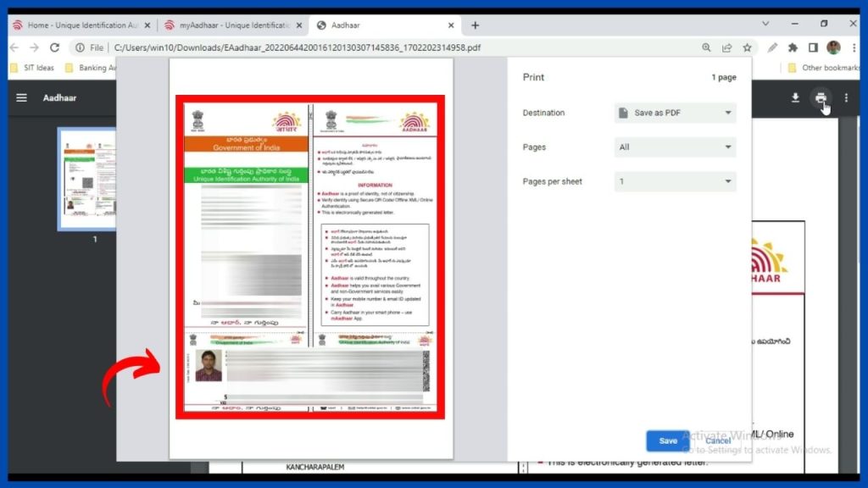Open the browser Share icon
The image size is (868, 488).
pyautogui.click(x=727, y=48)
